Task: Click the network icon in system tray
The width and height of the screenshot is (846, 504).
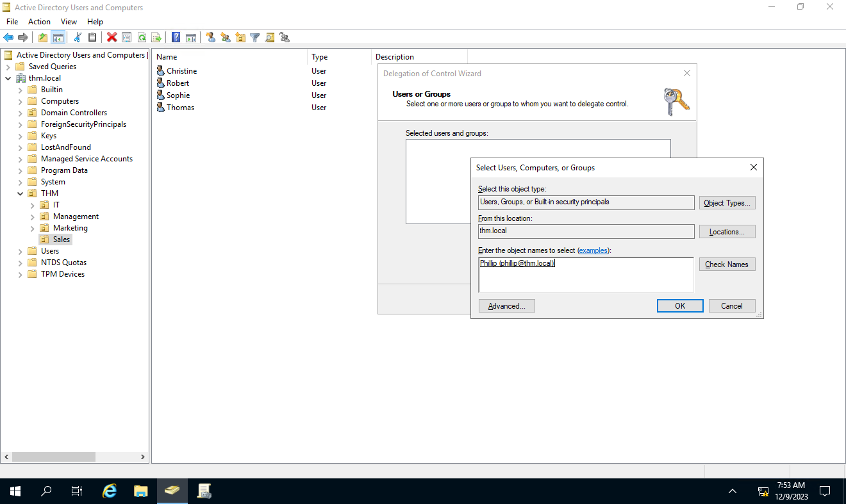Action: coord(763,491)
